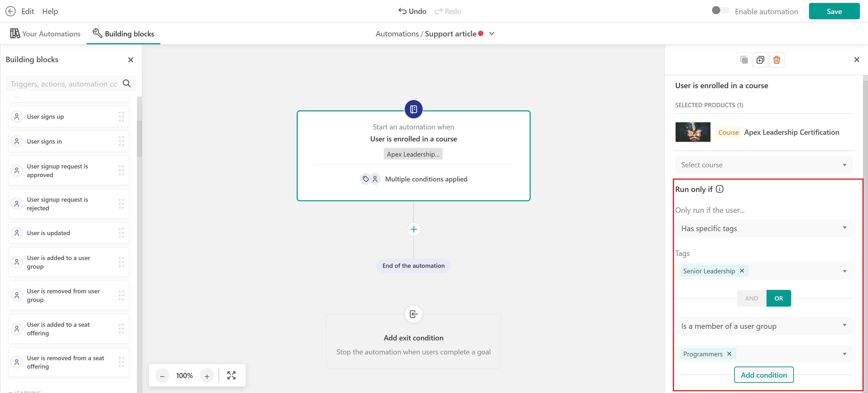Click the Add condition button
This screenshot has width=868, height=393.
764,375
